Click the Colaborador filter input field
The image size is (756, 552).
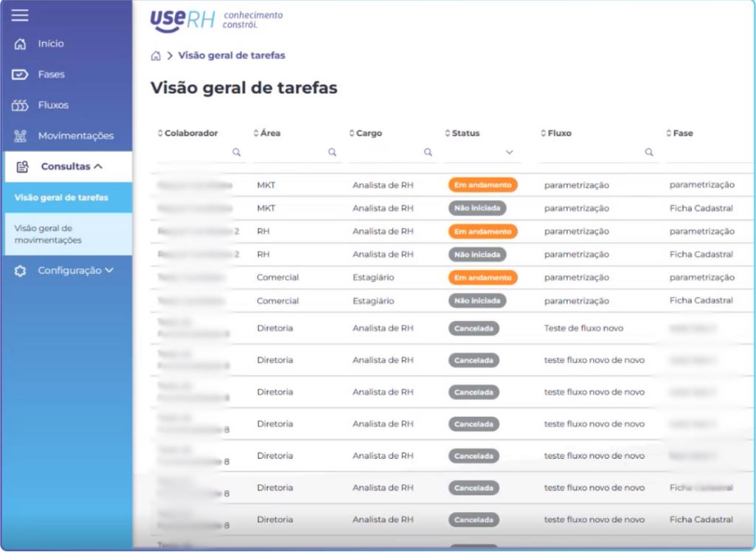(x=202, y=153)
